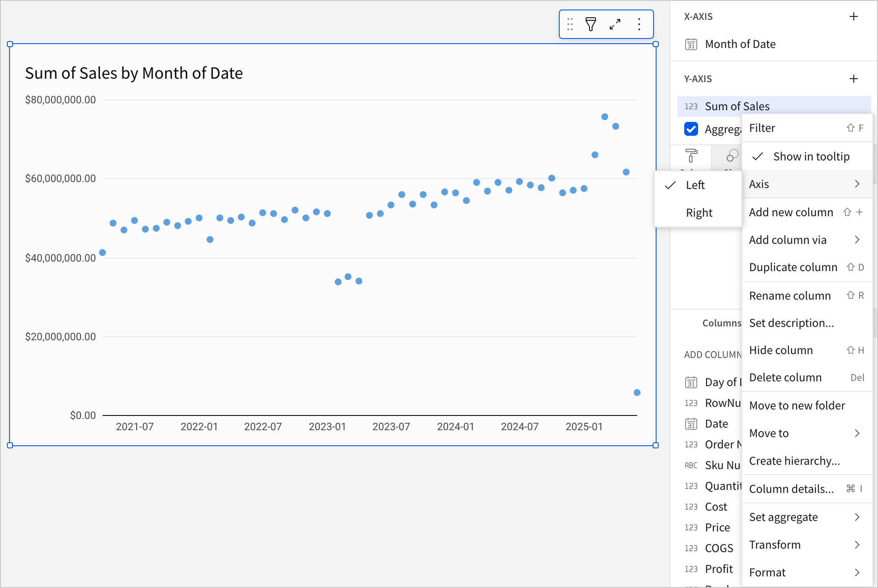Viewport: 878px width, 588px height.
Task: Choose Set description...
Action: click(x=807, y=323)
